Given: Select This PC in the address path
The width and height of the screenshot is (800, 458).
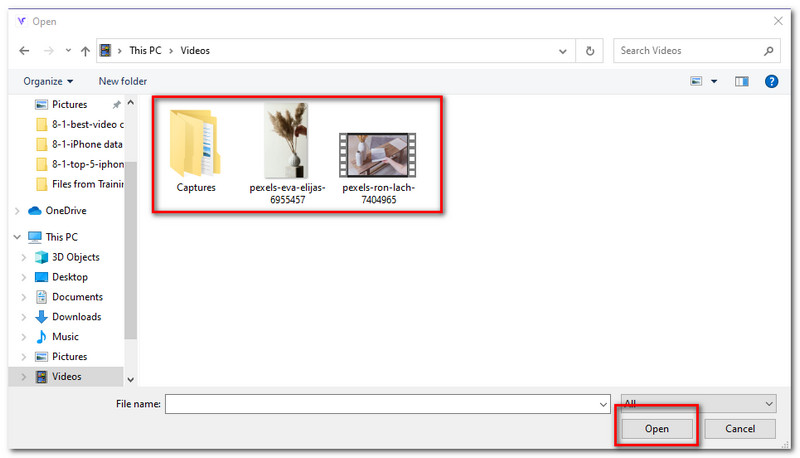Looking at the screenshot, I should coord(145,50).
